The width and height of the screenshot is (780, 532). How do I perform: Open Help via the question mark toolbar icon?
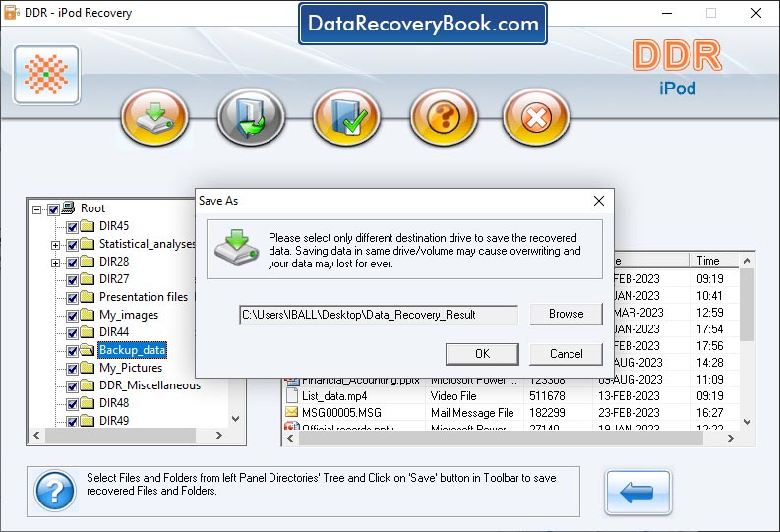pos(444,117)
